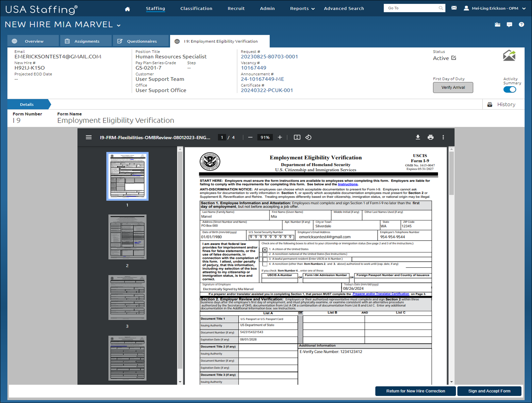Image resolution: width=532 pixels, height=403 pixels.
Task: Open History printer icon
Action: [490, 104]
